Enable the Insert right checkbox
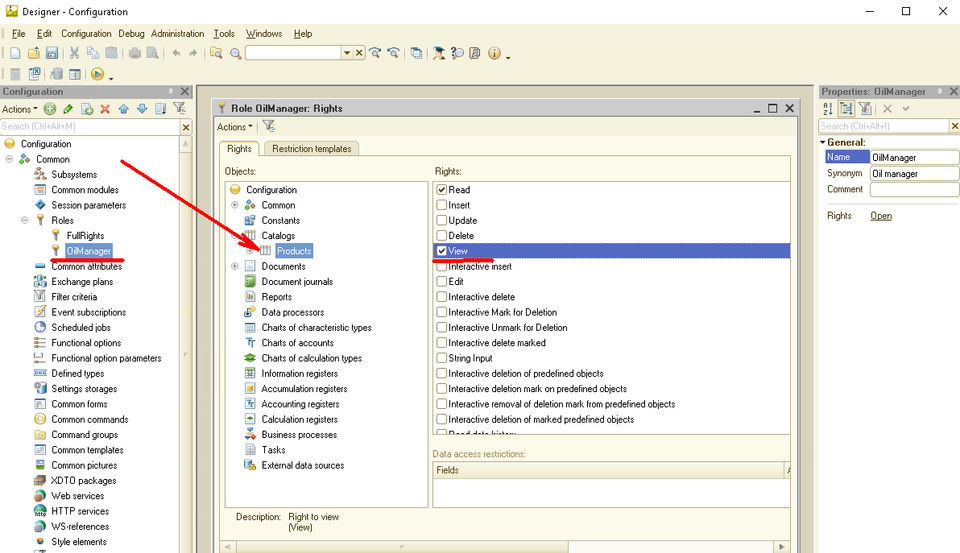 pyautogui.click(x=442, y=205)
